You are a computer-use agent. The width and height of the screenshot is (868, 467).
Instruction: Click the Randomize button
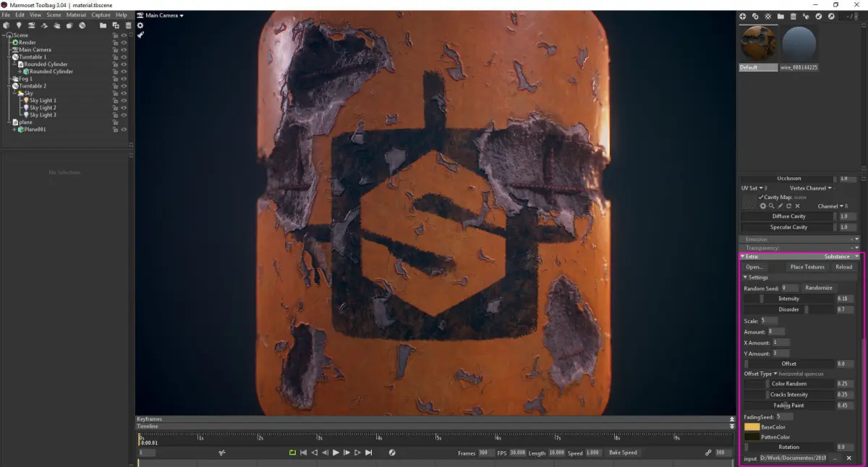pyautogui.click(x=819, y=288)
